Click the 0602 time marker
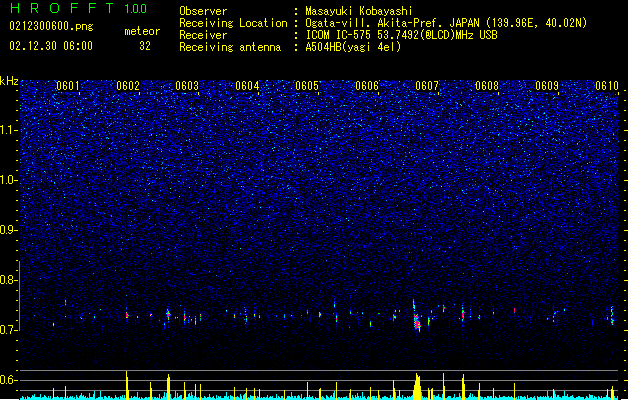Viewport: 629px width, 400px height. (128, 86)
